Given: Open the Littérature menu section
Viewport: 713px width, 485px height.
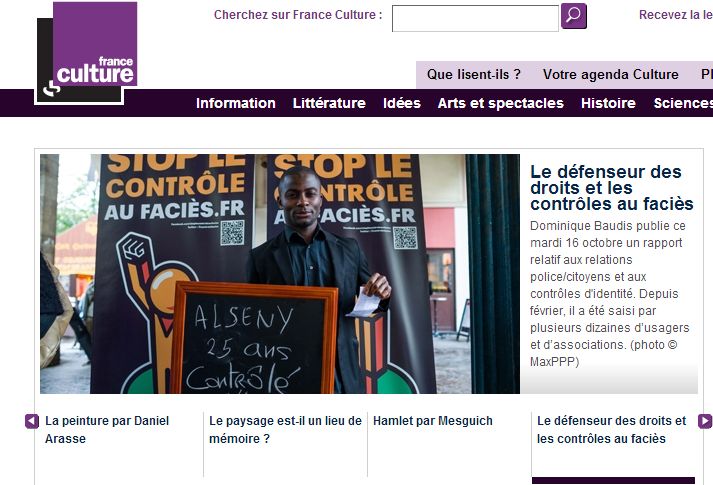Looking at the screenshot, I should coord(329,103).
